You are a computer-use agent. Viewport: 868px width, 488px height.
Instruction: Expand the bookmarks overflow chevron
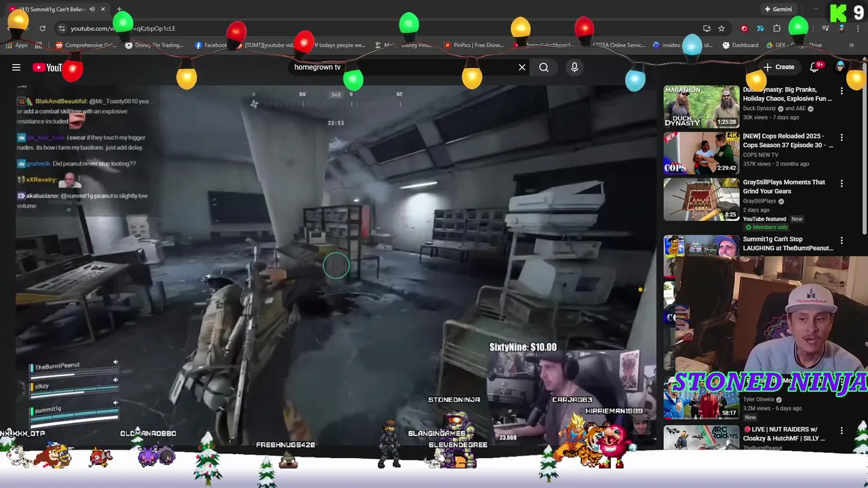click(x=852, y=45)
